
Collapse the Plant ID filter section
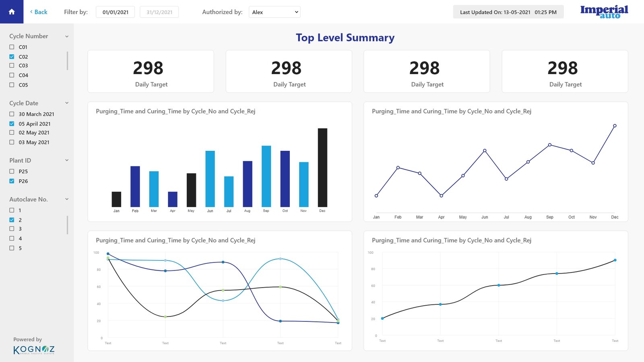pyautogui.click(x=67, y=160)
